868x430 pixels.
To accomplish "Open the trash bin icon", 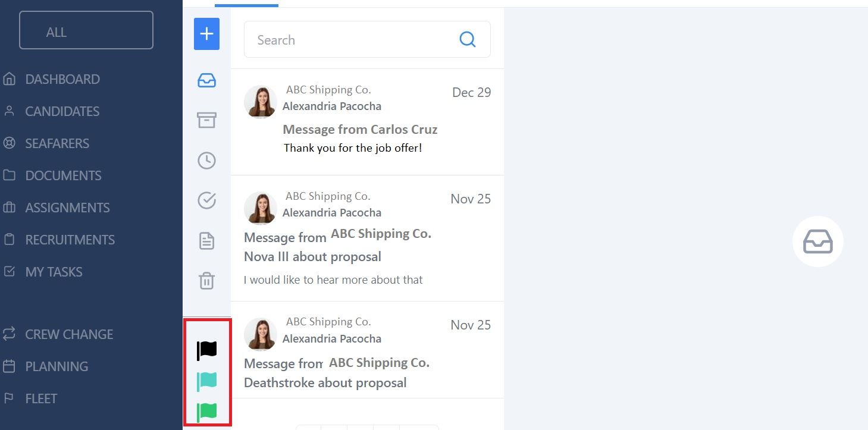I will pos(206,280).
